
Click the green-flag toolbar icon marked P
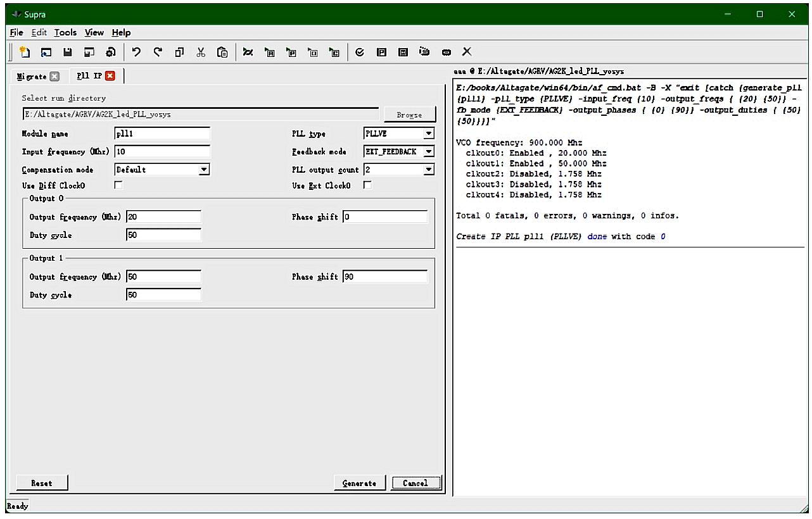coord(291,52)
